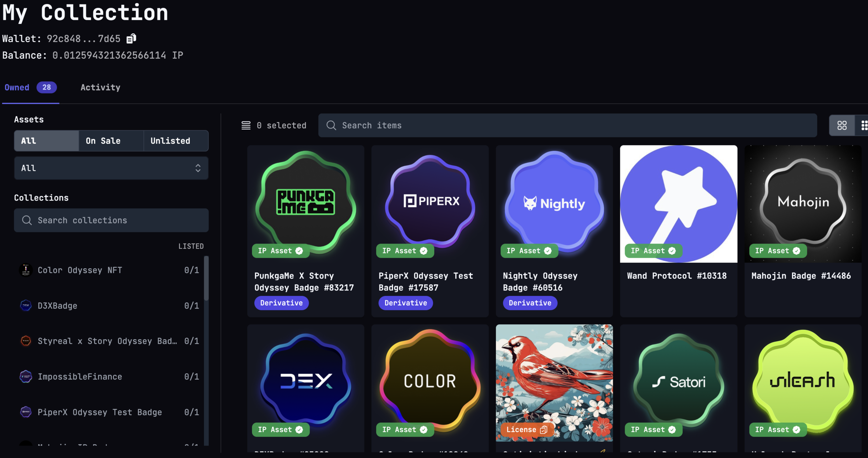The height and width of the screenshot is (458, 868).
Task: Copy the wallet address with the copy icon
Action: (131, 39)
